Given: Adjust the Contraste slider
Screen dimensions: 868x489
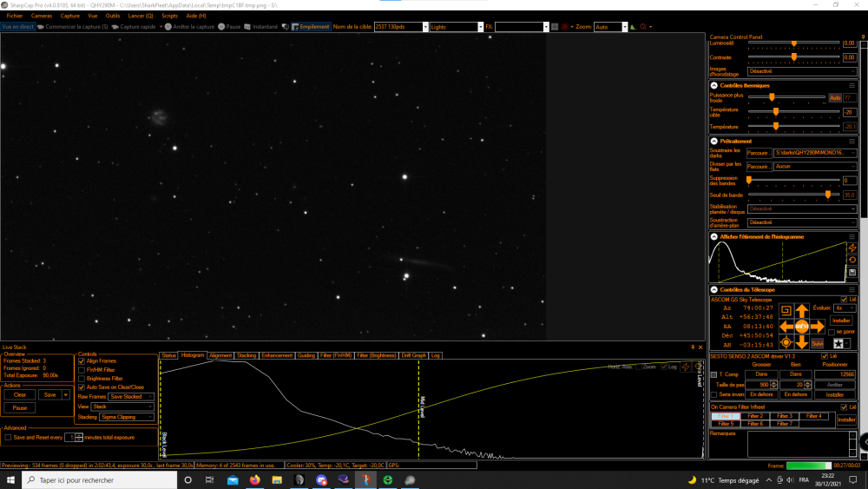Looking at the screenshot, I should coord(794,57).
